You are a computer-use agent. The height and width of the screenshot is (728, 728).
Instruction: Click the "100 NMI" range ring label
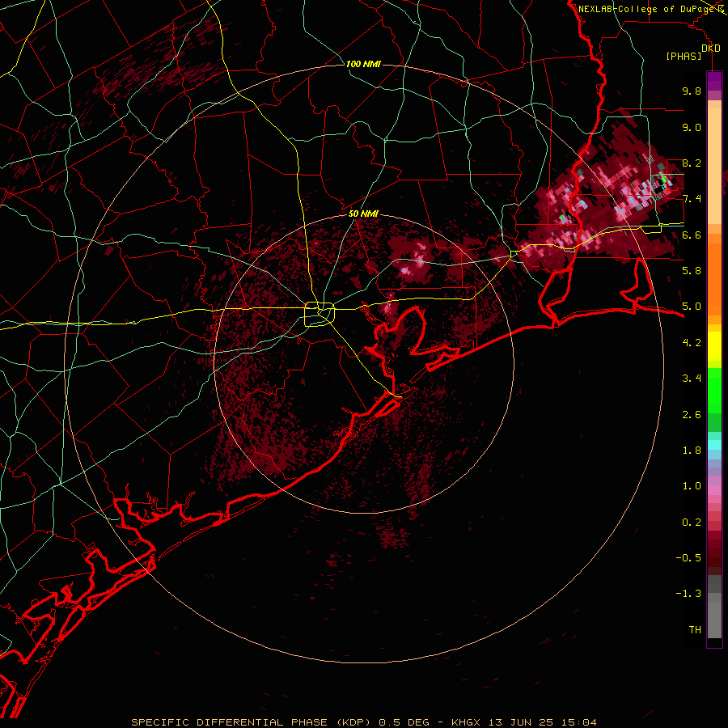363,64
